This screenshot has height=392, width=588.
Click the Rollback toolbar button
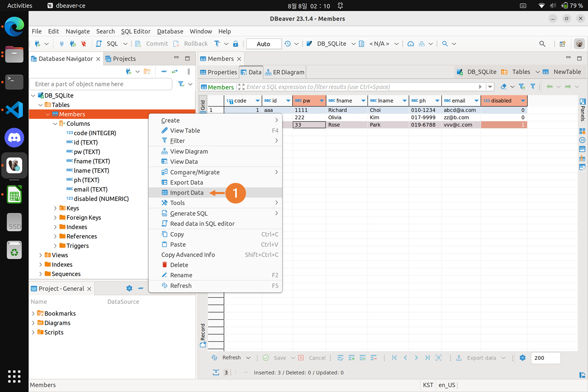191,44
